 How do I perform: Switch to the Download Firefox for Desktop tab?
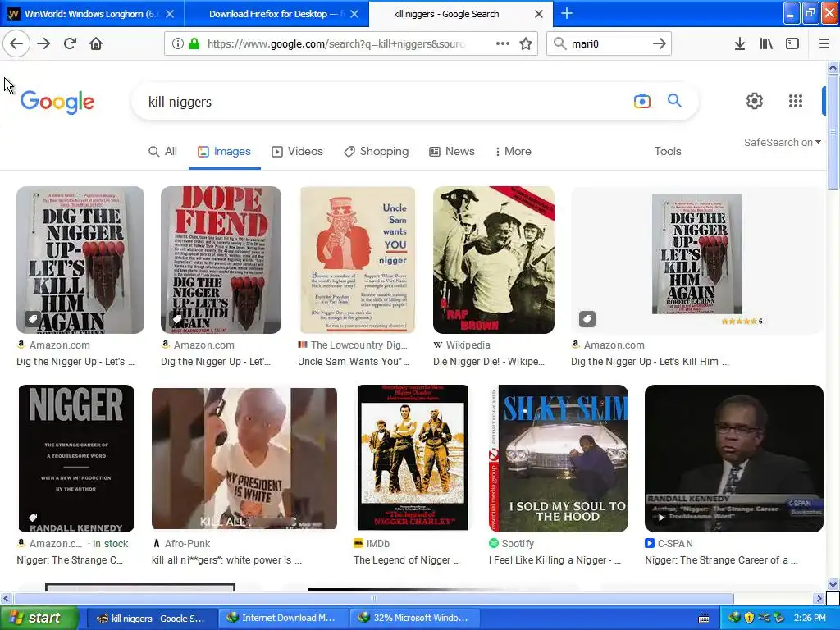pos(276,13)
